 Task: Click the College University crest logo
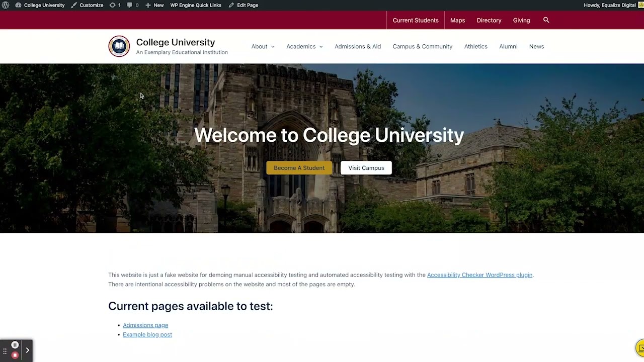[x=119, y=46]
